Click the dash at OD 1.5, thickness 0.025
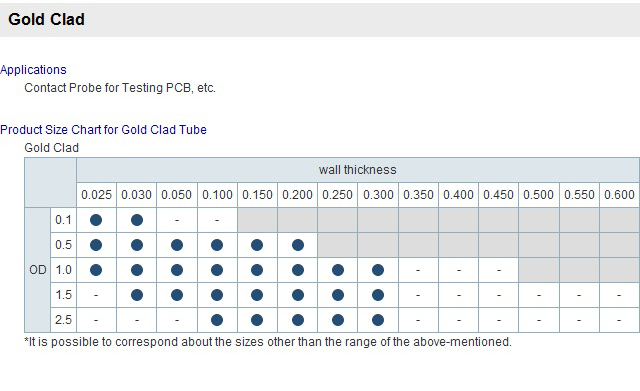Screen dimensions: 640x391 96,295
